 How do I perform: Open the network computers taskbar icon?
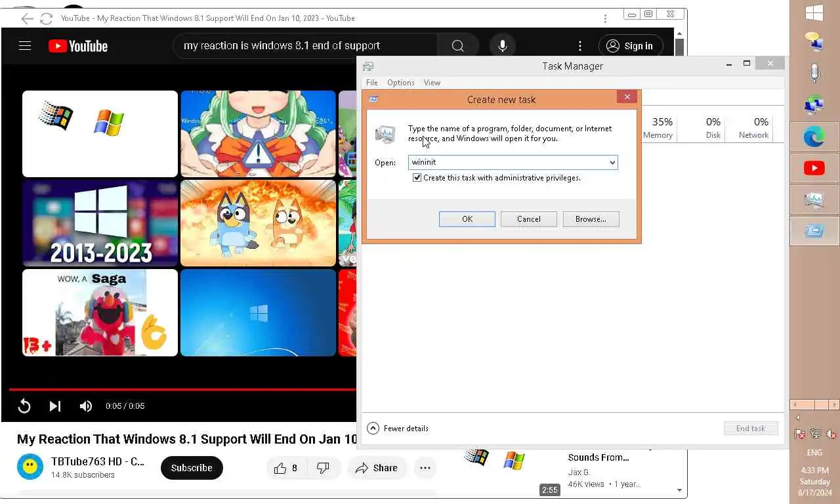(814, 105)
